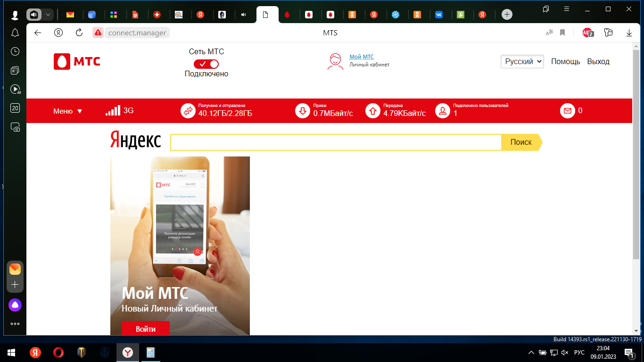This screenshot has height=362, width=644.
Task: Click the MTS logo on the page
Action: pyautogui.click(x=77, y=61)
